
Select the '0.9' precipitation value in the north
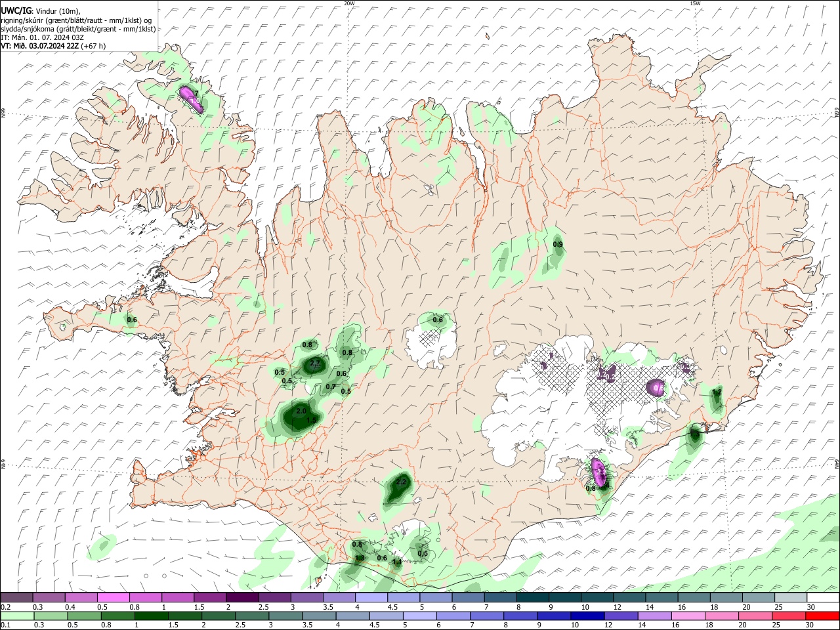pos(558,244)
